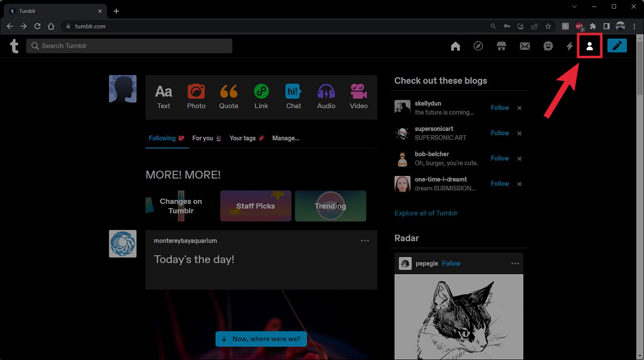
Task: Open the Staff Picks card
Action: (255, 206)
